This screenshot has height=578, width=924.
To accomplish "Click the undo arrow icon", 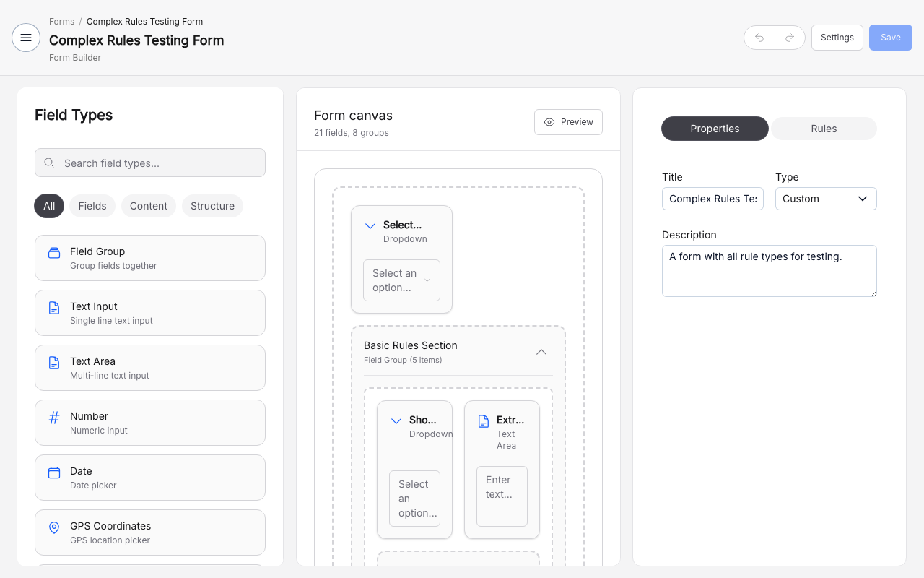I will click(x=759, y=38).
